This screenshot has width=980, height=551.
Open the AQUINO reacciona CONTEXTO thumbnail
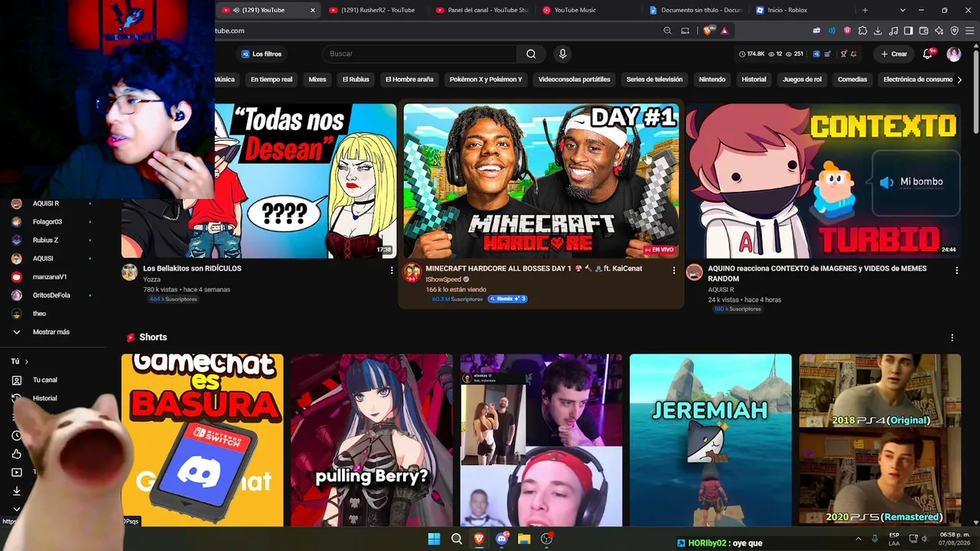pyautogui.click(x=823, y=181)
